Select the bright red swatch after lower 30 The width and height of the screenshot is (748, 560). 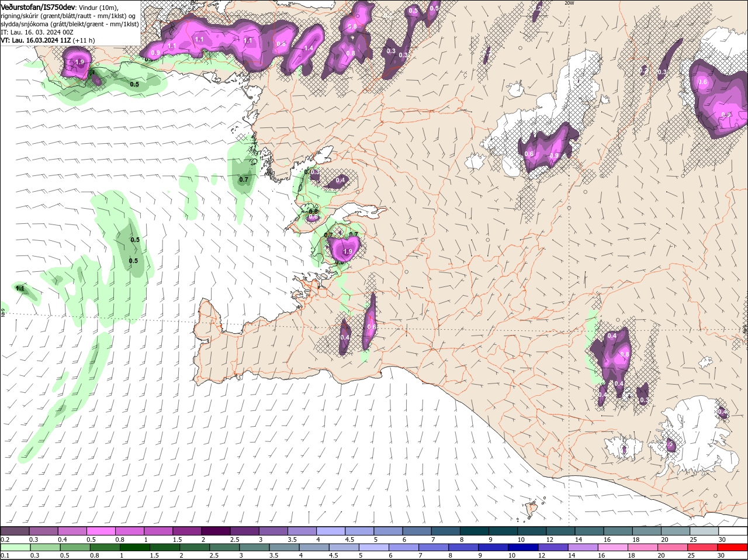tap(733, 547)
